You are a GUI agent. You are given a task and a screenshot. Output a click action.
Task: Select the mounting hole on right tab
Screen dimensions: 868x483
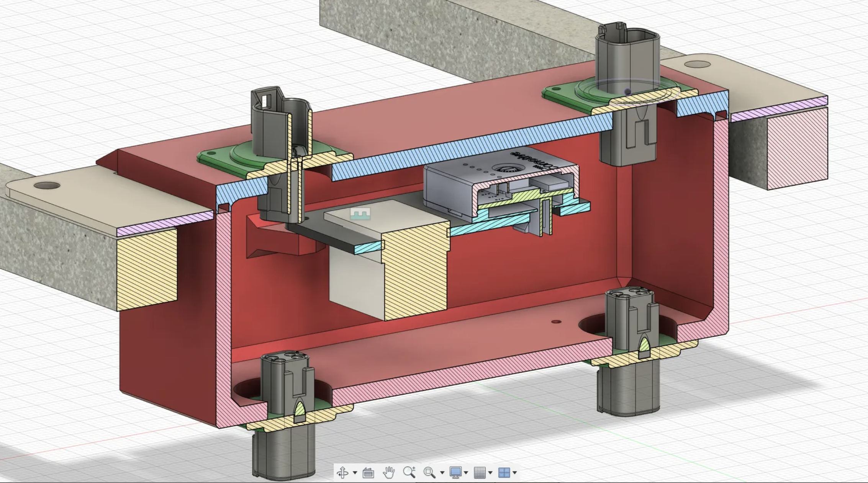697,64
